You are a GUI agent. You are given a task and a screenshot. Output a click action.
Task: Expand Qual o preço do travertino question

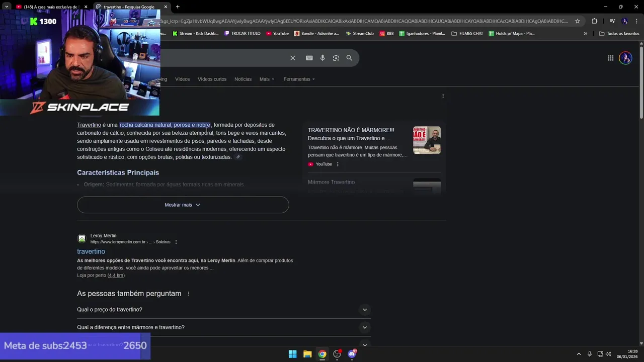tap(224, 310)
